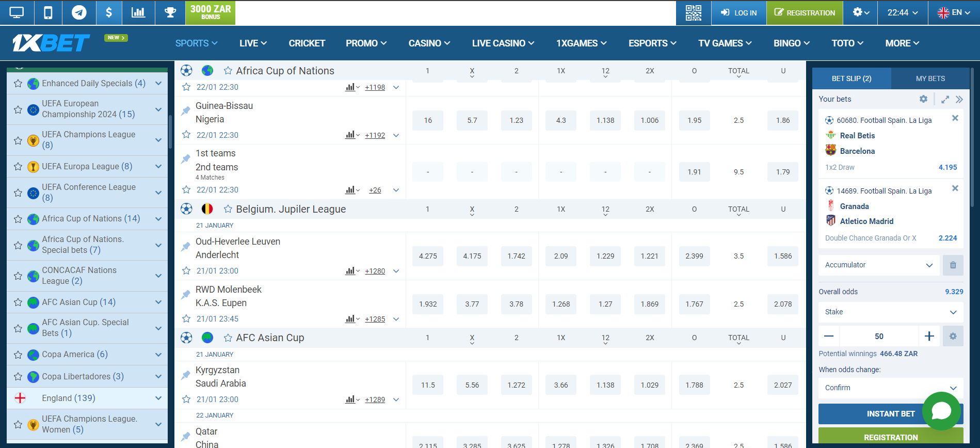Collapse bet slip with double chevron icon

click(959, 99)
